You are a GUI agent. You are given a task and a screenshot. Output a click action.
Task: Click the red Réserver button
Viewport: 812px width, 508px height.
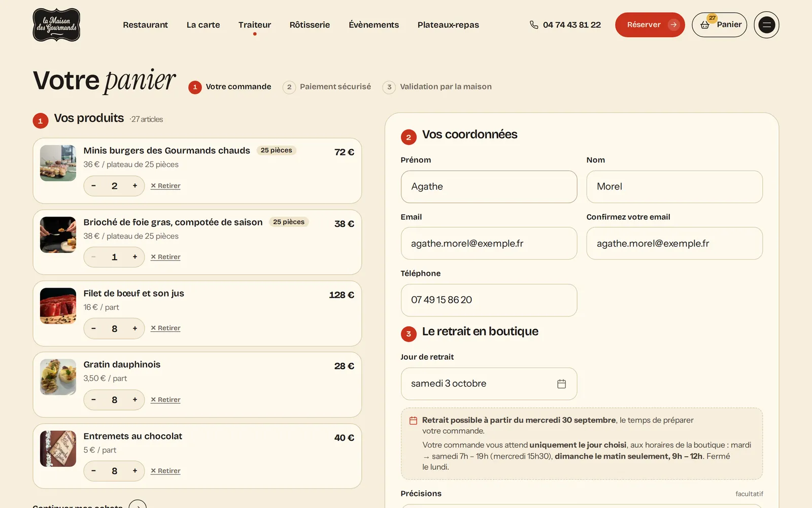(x=650, y=25)
